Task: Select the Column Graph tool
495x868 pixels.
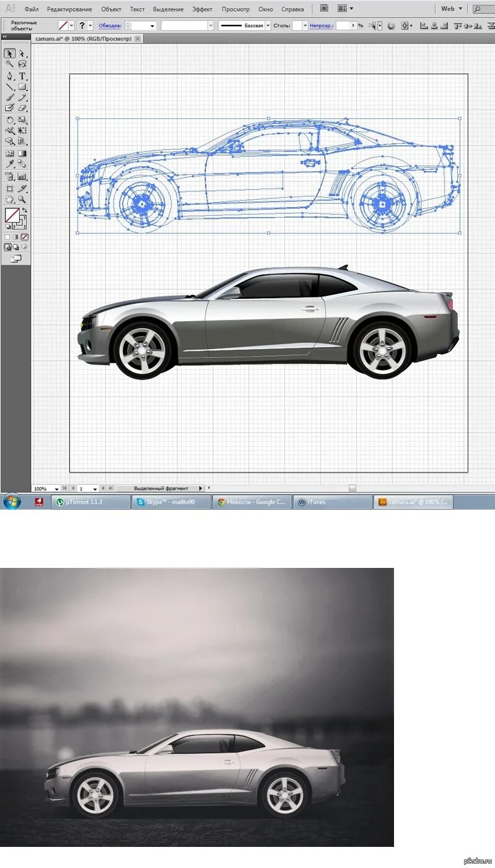Action: tap(22, 177)
